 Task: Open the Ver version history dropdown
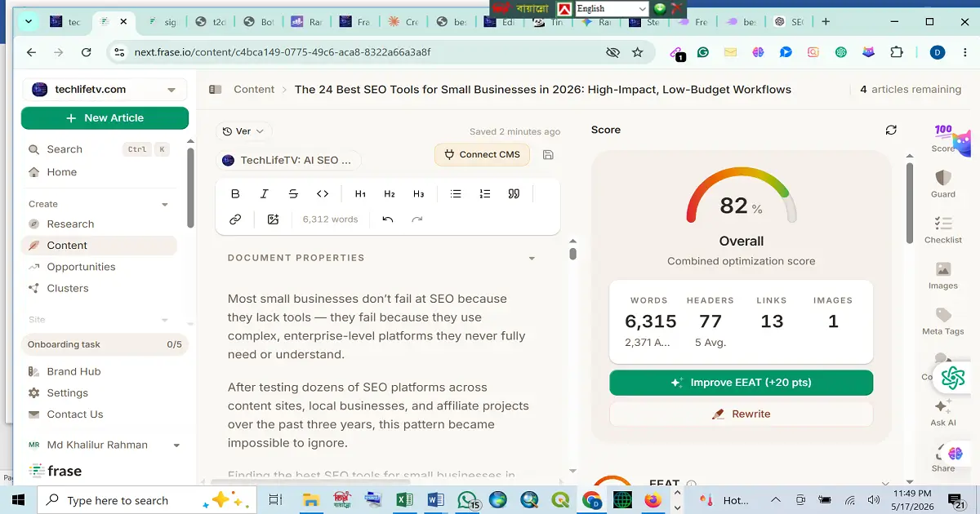[x=244, y=131]
